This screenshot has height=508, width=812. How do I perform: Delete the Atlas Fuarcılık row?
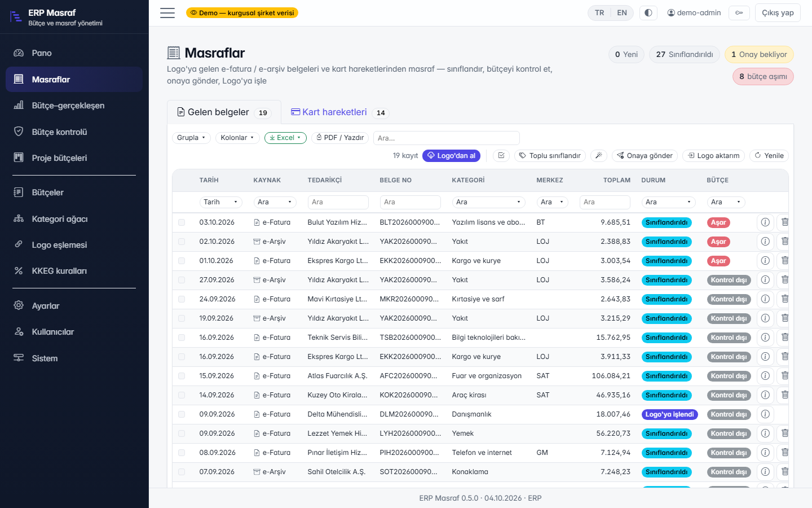pos(784,376)
